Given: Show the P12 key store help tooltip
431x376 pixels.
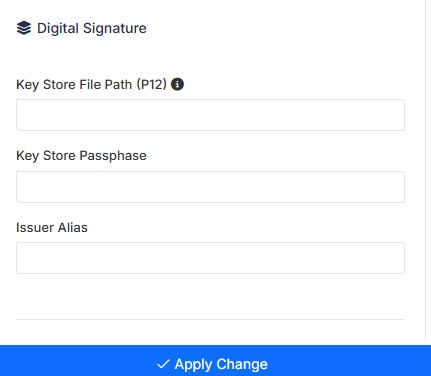Looking at the screenshot, I should (177, 84).
